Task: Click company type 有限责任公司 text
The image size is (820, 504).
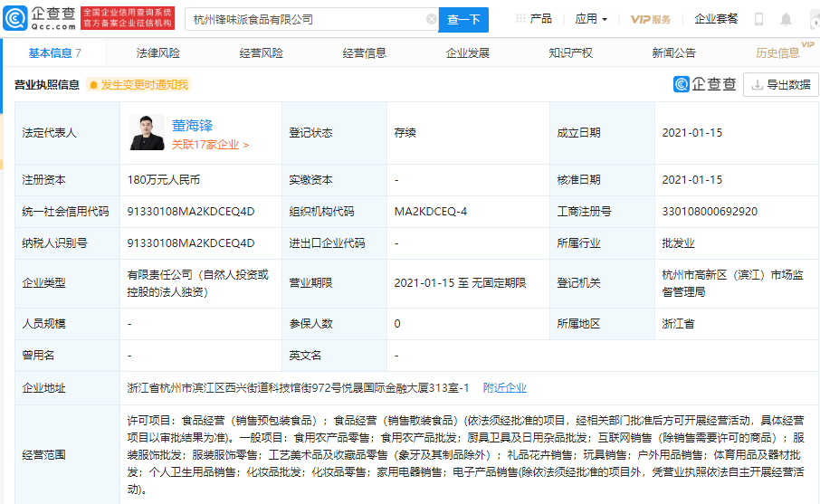Action: pos(197,283)
